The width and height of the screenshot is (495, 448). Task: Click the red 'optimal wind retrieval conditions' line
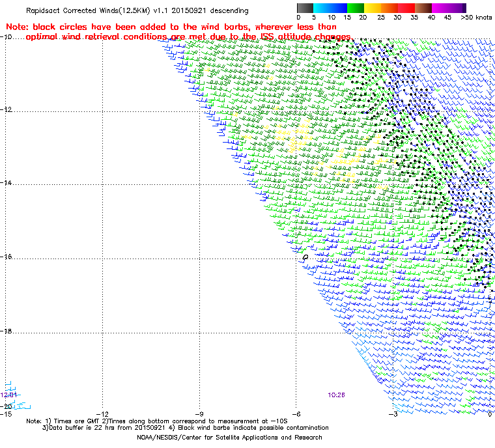tap(188, 36)
